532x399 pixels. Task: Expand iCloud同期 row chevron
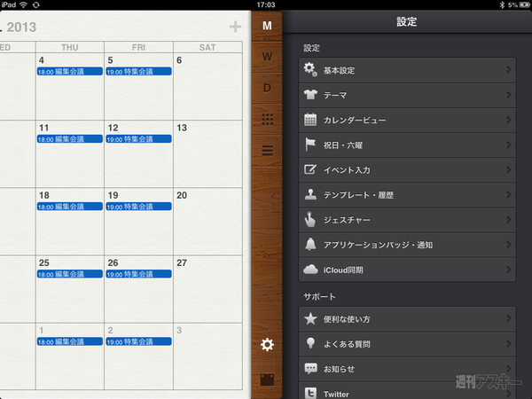click(x=509, y=270)
